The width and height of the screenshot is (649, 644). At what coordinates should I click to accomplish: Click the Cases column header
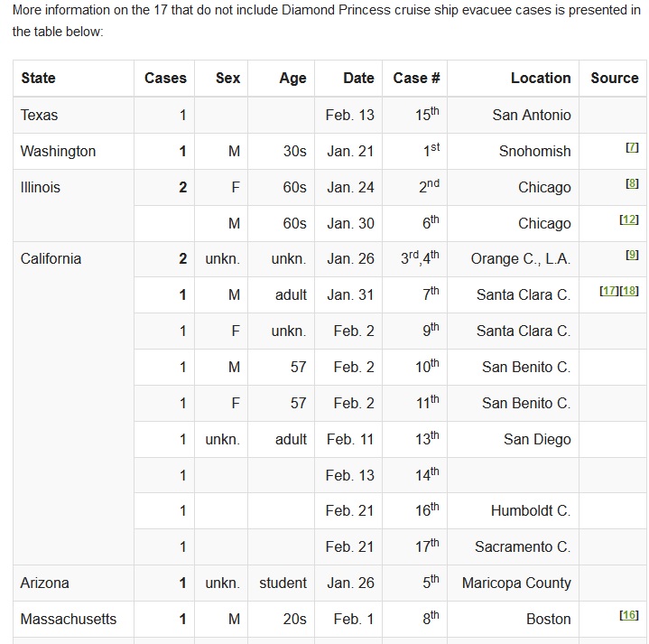[165, 78]
